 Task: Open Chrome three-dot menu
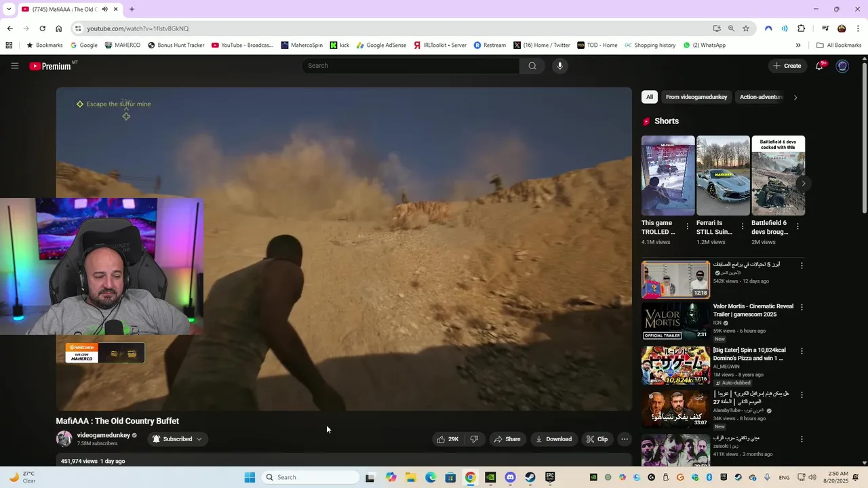[x=858, y=28]
